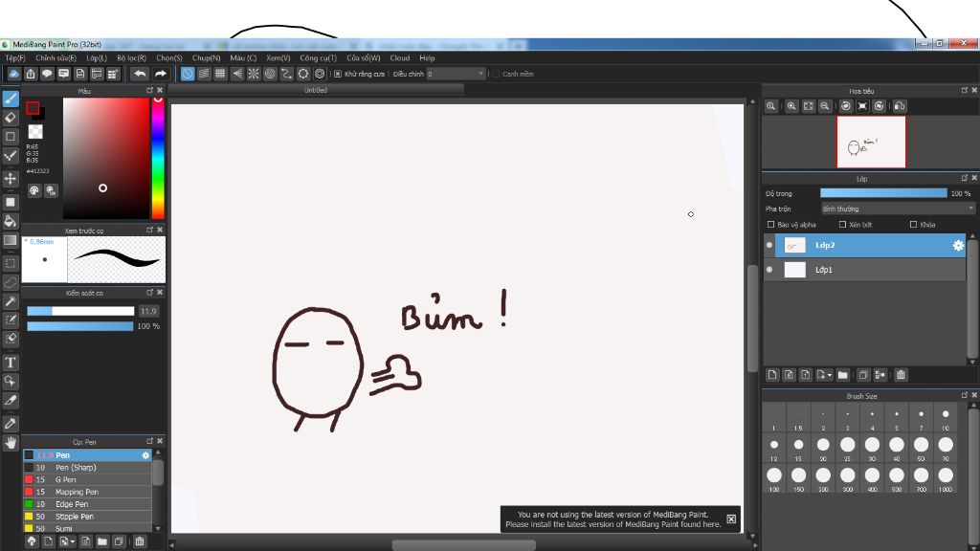980x551 pixels.
Task: Activate the Lasso selection tool
Action: tap(11, 282)
